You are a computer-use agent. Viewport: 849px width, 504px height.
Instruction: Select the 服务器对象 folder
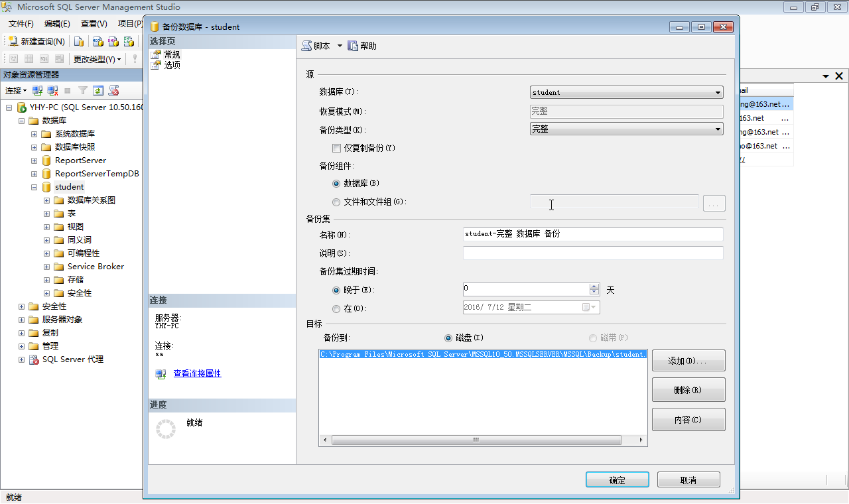click(62, 320)
